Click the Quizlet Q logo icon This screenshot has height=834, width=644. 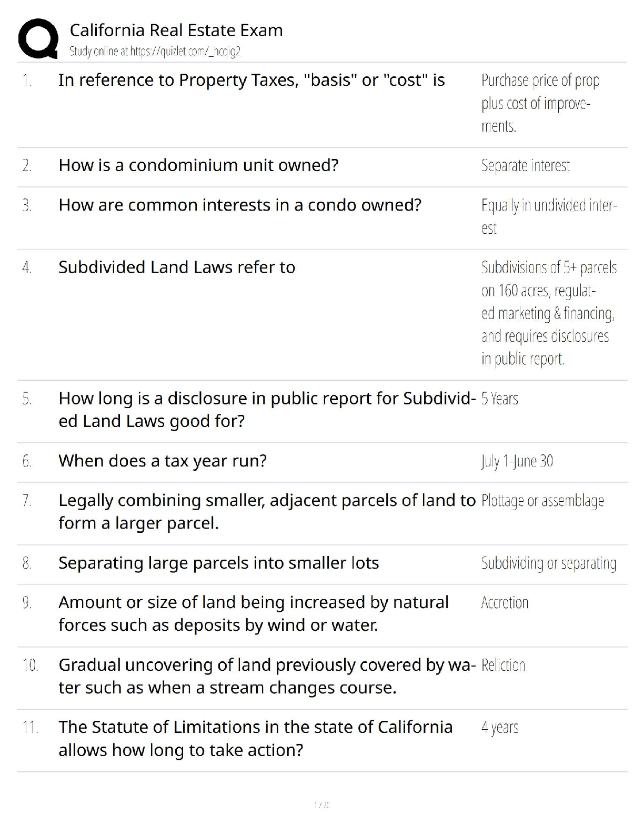(38, 38)
